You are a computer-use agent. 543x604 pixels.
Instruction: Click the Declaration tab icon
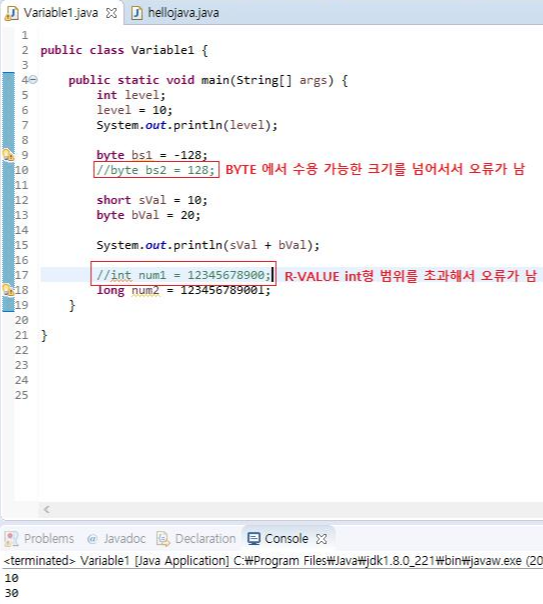pos(163,539)
